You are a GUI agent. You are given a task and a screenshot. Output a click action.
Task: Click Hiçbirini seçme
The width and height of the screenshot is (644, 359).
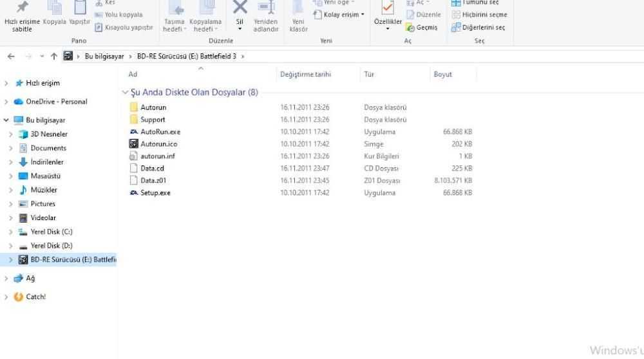pos(479,15)
